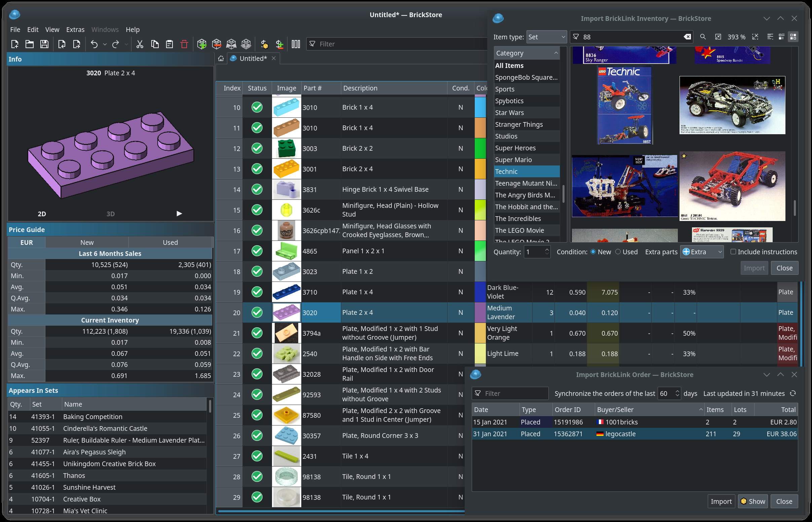The height and width of the screenshot is (522, 812).
Task: Click the EUR currency button in Price Guide
Action: tap(27, 243)
